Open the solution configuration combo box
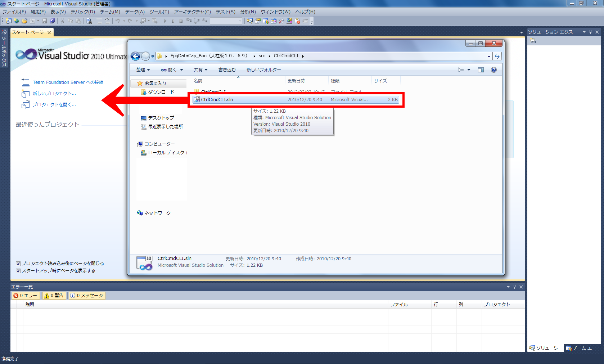The height and width of the screenshot is (364, 604). click(x=226, y=21)
